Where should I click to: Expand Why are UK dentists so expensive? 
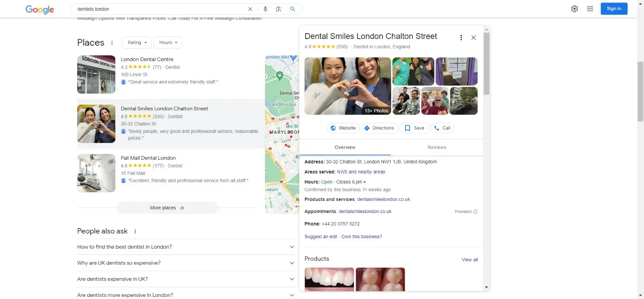[x=186, y=263]
